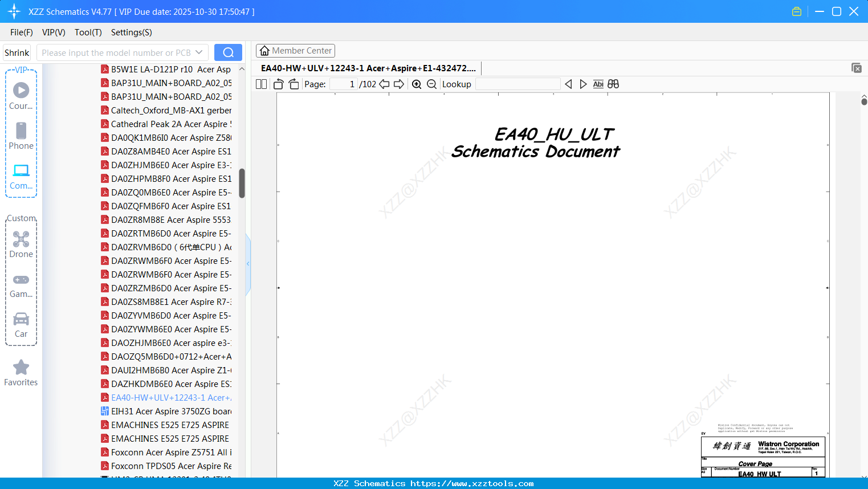Open the Settings(S) menu
The image size is (868, 489).
coord(132,32)
